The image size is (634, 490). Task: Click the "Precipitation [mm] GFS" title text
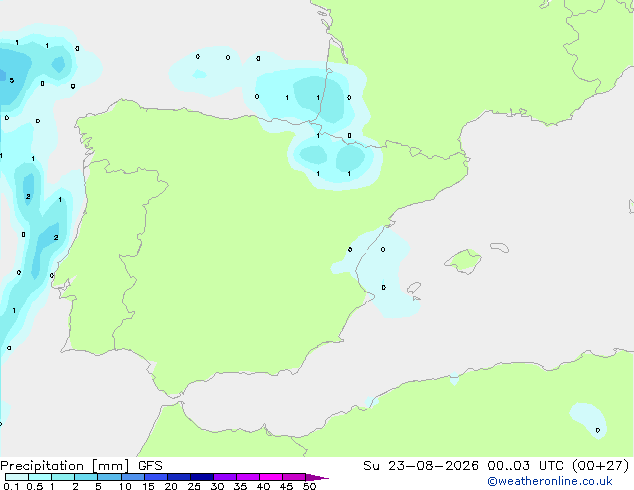click(x=81, y=466)
